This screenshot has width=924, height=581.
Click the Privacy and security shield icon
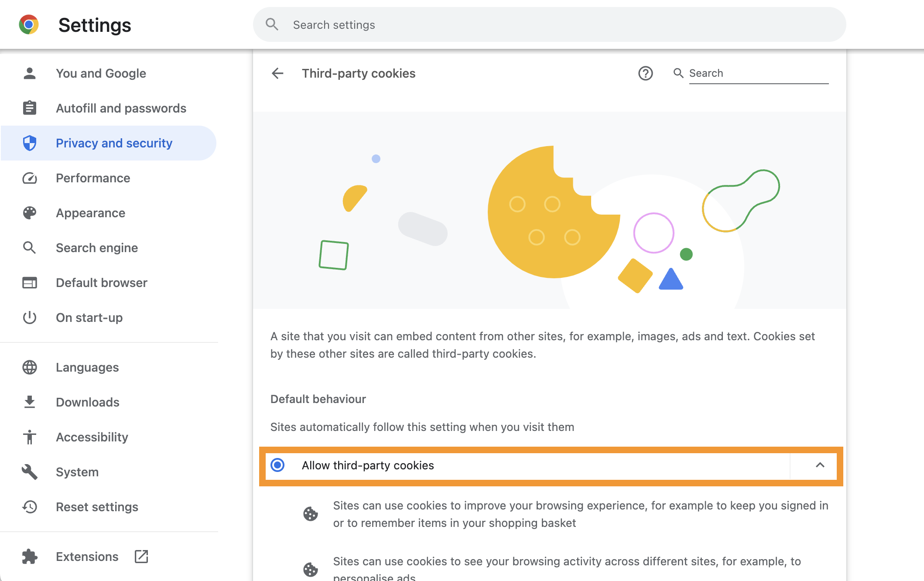pos(30,143)
